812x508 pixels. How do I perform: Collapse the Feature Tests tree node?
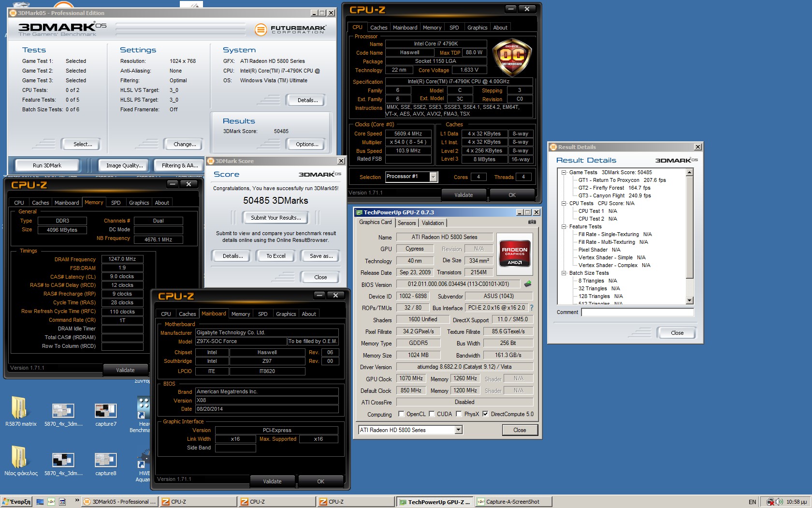coord(564,226)
